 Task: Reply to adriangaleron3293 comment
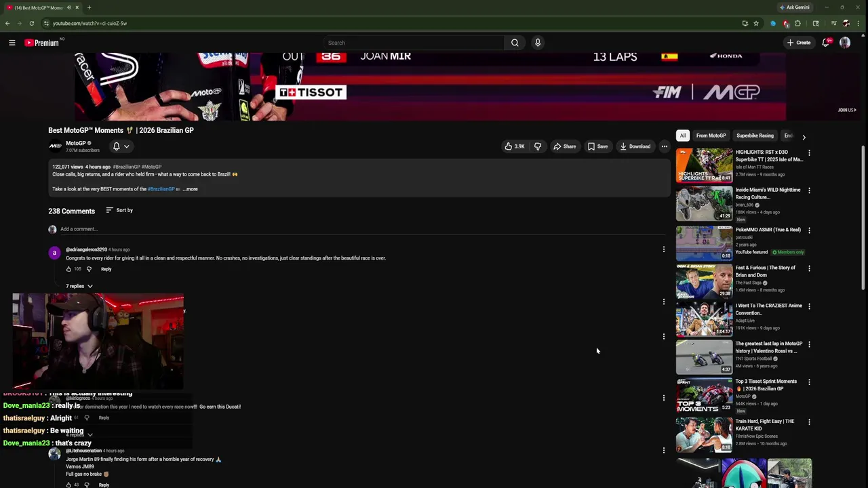[106, 269]
